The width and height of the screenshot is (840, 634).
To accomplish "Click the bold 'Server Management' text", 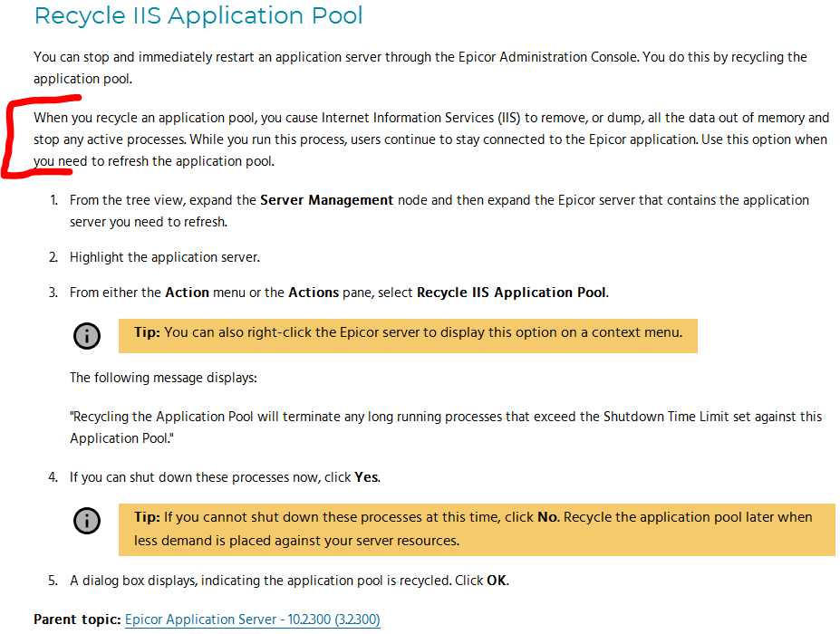I will click(x=327, y=200).
